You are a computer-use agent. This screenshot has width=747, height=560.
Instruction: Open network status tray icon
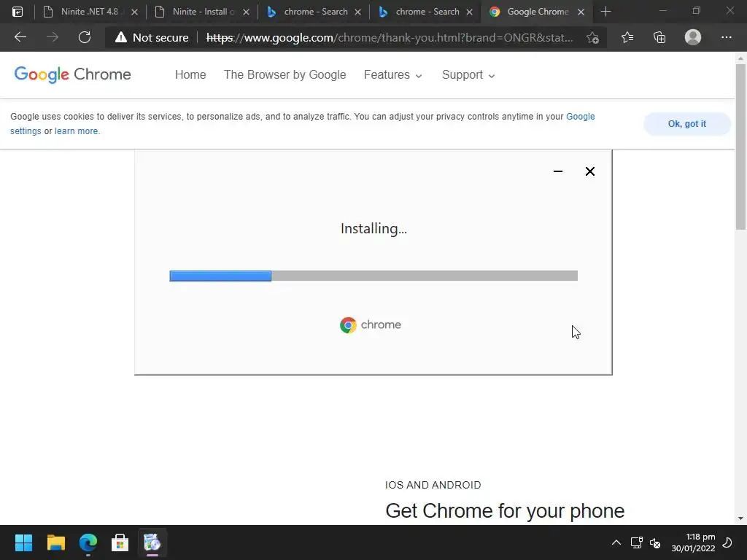[636, 542]
